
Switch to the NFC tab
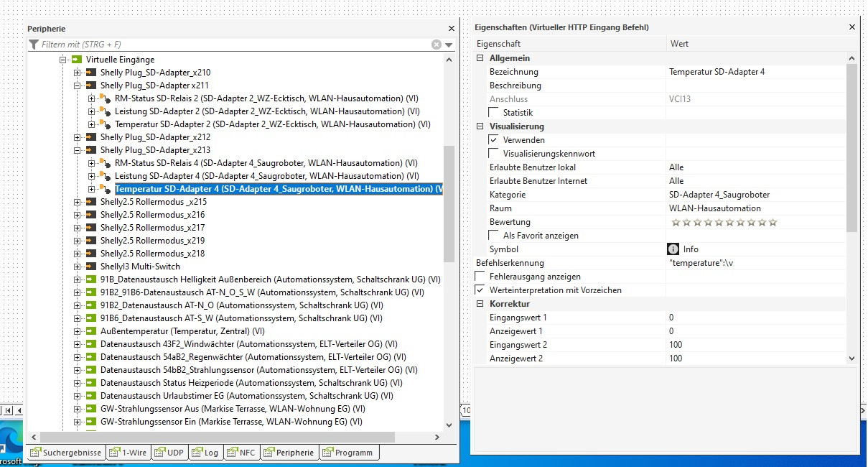pyautogui.click(x=242, y=453)
